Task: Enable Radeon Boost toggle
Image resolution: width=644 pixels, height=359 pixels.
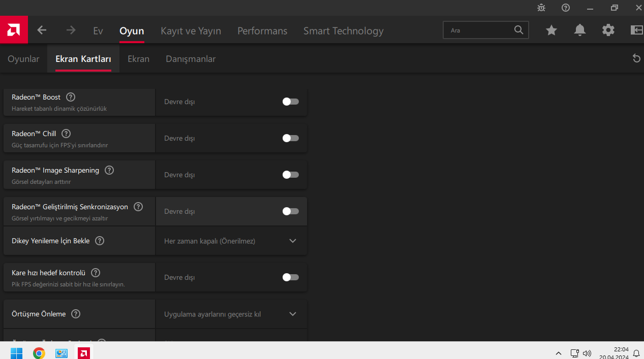Action: (x=290, y=102)
